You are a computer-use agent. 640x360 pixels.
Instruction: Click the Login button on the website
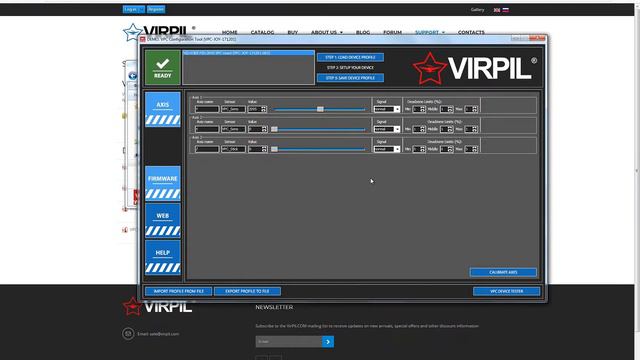click(x=133, y=9)
